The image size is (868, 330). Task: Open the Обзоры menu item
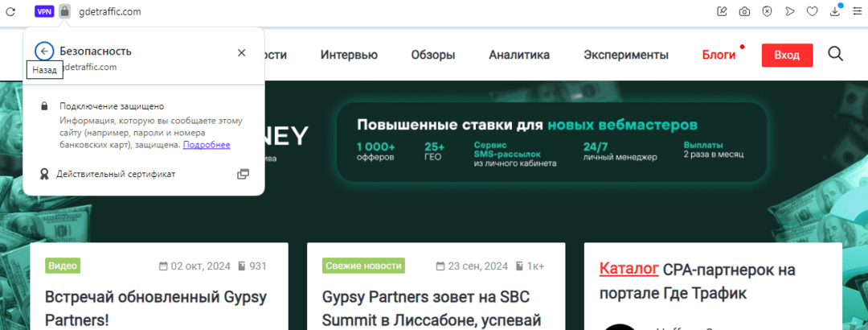click(433, 55)
